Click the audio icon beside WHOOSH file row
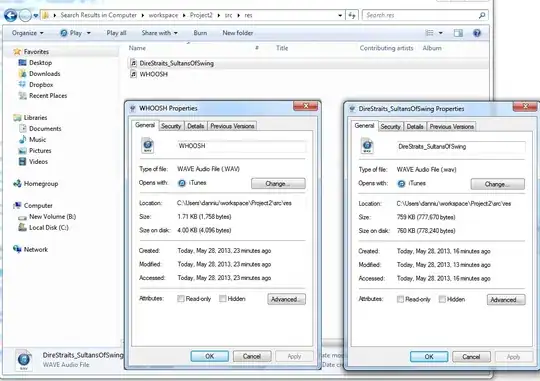 click(x=133, y=74)
